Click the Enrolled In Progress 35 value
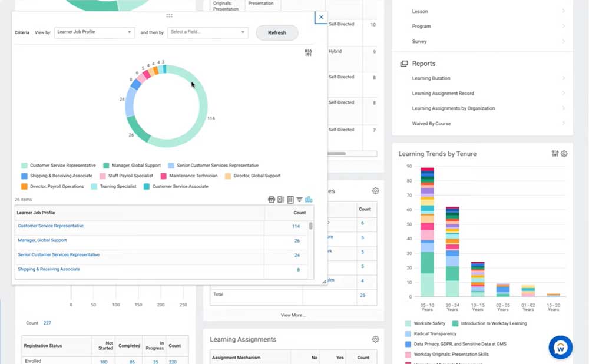This screenshot has width=589, height=364. point(155,362)
